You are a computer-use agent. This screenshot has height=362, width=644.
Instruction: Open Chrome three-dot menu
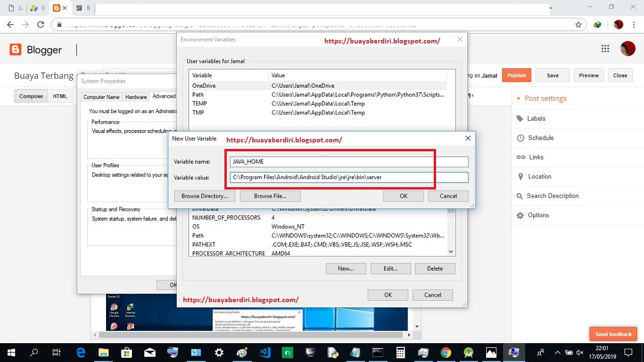click(634, 25)
